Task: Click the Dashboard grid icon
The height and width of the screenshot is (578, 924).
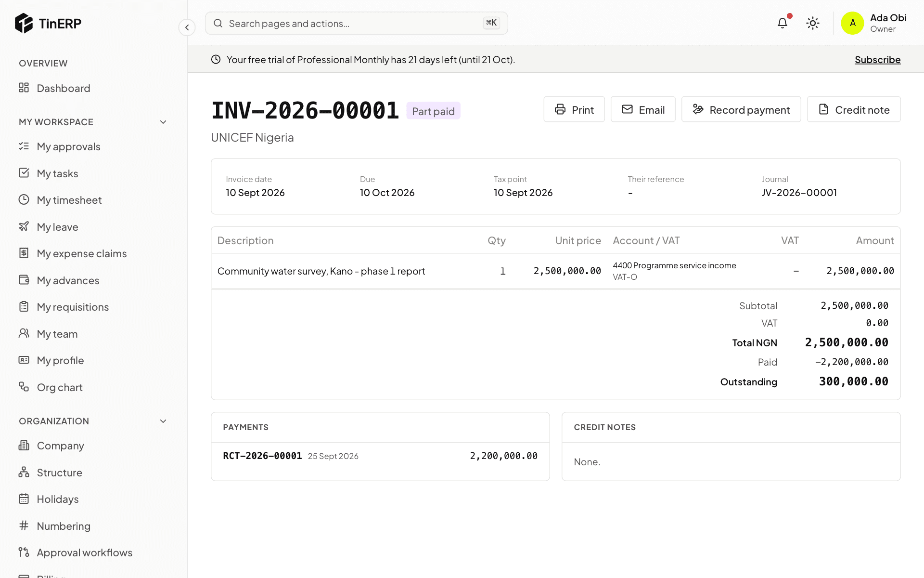Action: coord(24,88)
